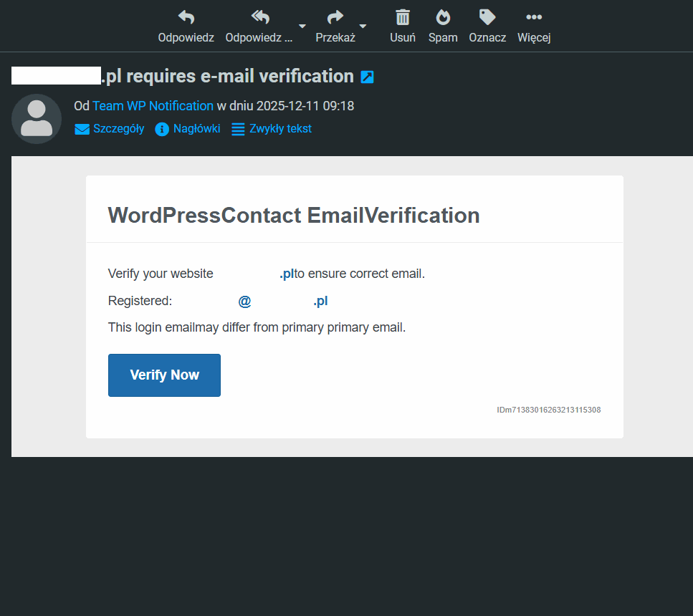Mark message as Spam flame icon

pyautogui.click(x=443, y=17)
